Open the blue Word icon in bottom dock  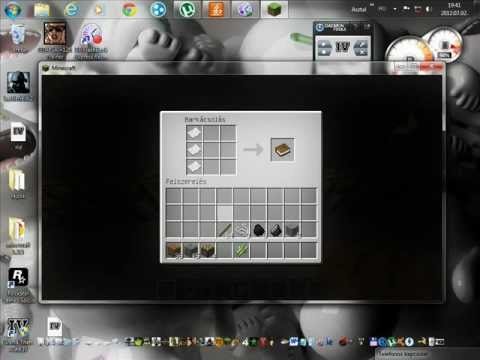click(x=293, y=342)
